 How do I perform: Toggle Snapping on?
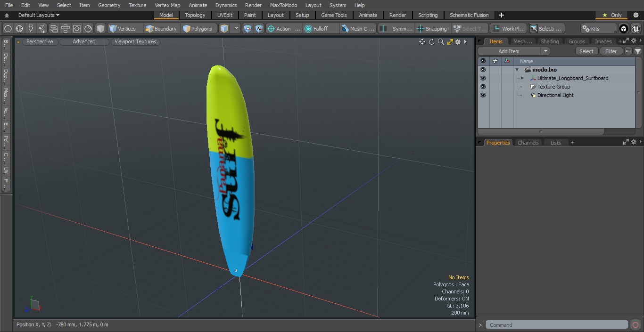pyautogui.click(x=432, y=29)
